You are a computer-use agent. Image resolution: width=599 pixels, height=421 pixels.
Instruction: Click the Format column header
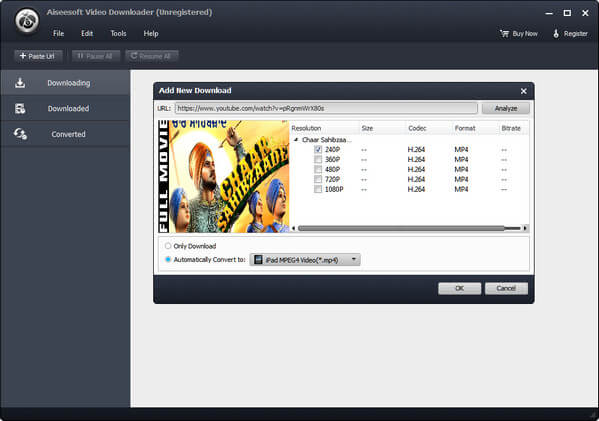tap(476, 128)
